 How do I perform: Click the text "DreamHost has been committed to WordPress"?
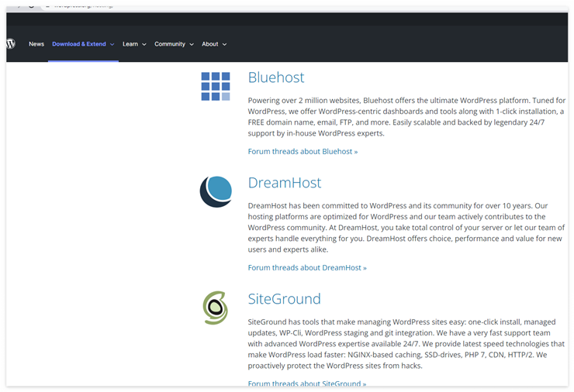pos(327,205)
